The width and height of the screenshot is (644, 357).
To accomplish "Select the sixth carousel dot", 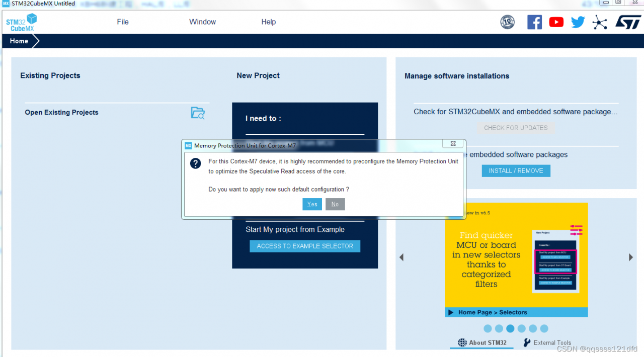I will coord(544,328).
